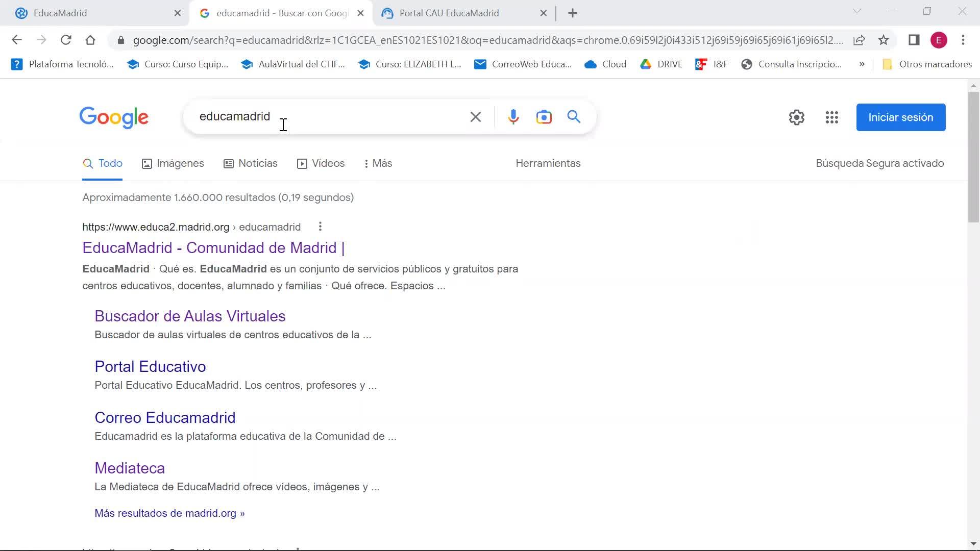Show hidden bookmarks with double chevron
The image size is (980, 551).
click(862, 64)
